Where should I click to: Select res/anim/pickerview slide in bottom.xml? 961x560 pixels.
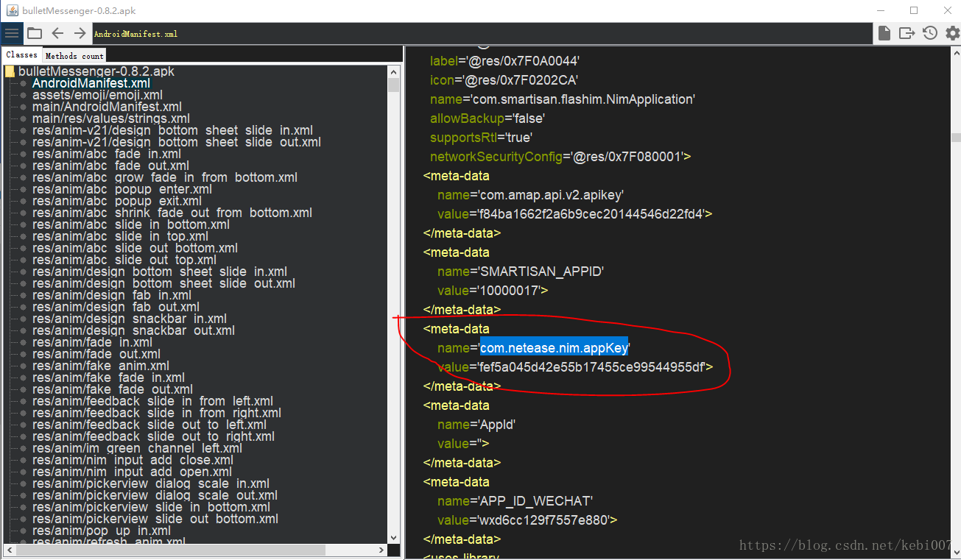coord(151,507)
